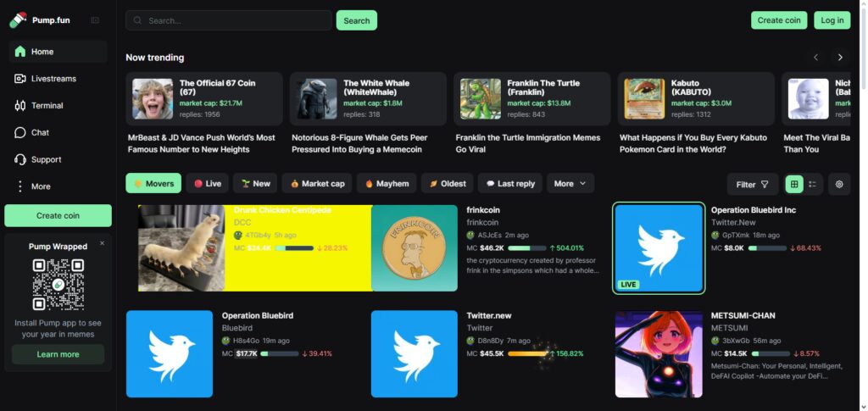This screenshot has height=411, width=868.
Task: Click the 3bXwGb creator avatar icon
Action: (x=715, y=341)
